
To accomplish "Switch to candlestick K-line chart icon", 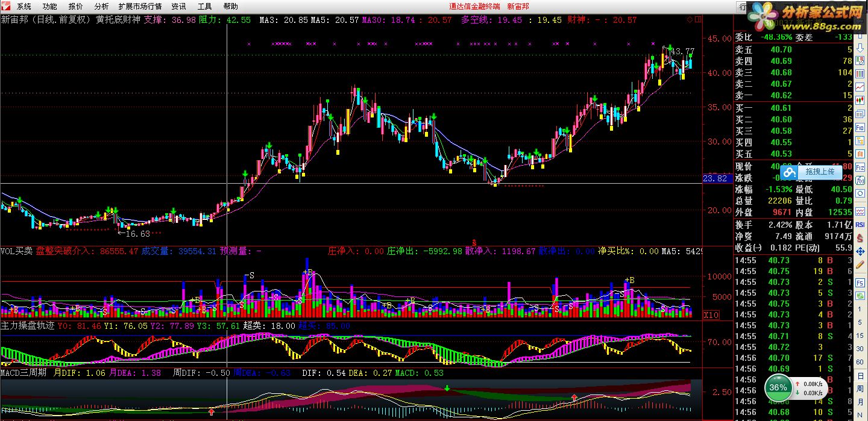I will pos(860,99).
